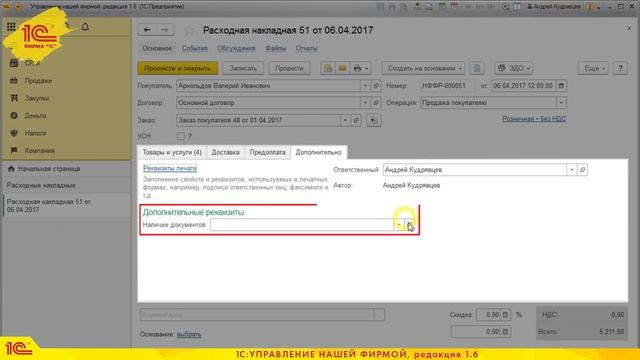The image size is (640, 360).
Task: Switch to Отчеты section
Action: click(307, 48)
